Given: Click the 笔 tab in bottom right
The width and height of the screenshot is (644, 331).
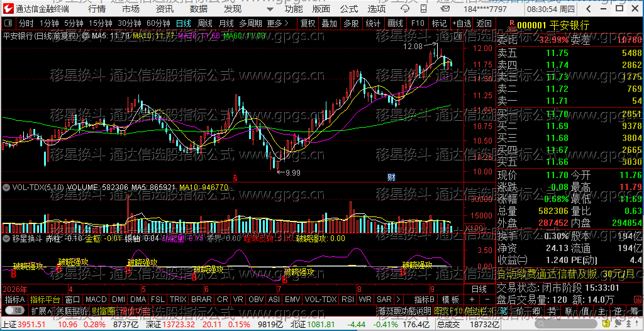Looking at the screenshot, I should click(505, 310).
